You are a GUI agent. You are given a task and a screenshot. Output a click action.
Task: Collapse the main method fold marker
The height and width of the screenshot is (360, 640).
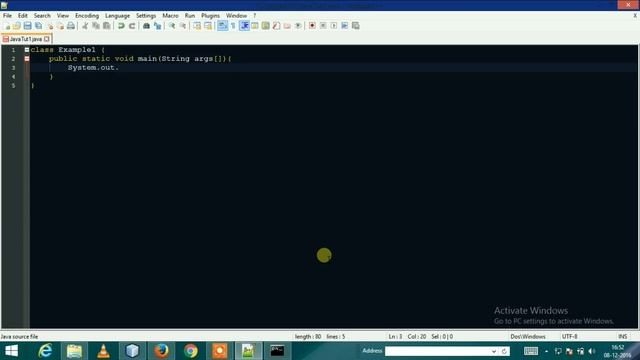[27, 59]
